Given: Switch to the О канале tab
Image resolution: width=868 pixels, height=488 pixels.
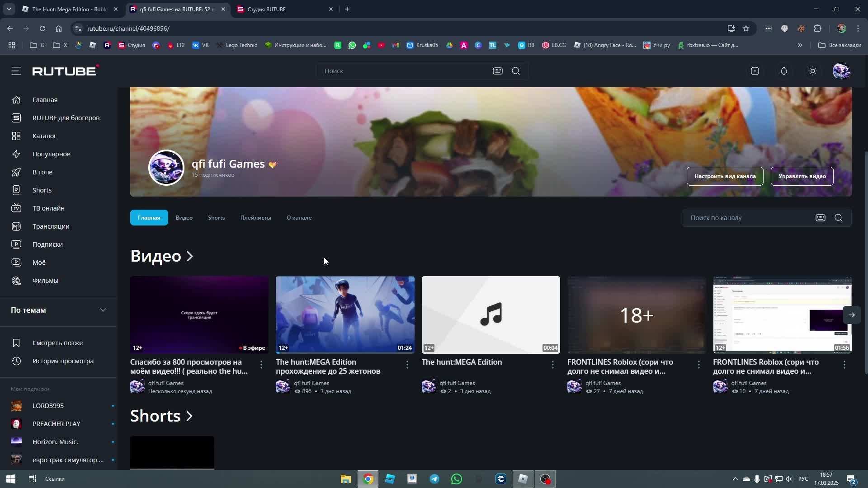Looking at the screenshot, I should tap(299, 218).
